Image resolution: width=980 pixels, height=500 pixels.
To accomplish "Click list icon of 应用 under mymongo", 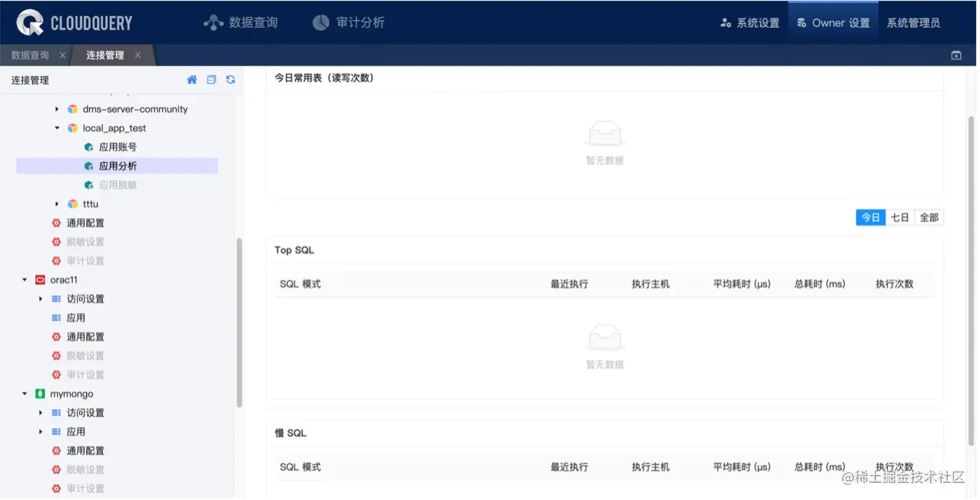I will (56, 432).
